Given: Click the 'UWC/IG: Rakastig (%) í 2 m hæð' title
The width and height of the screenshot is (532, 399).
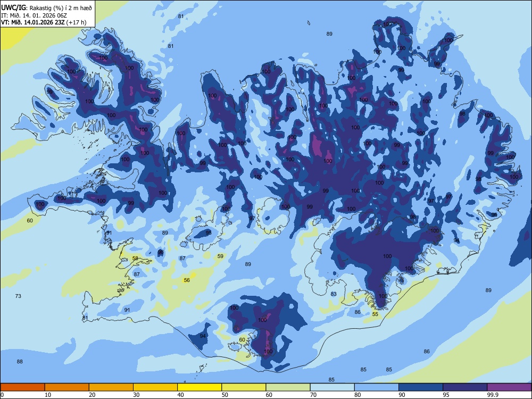Looking at the screenshot, I should click(x=46, y=7).
